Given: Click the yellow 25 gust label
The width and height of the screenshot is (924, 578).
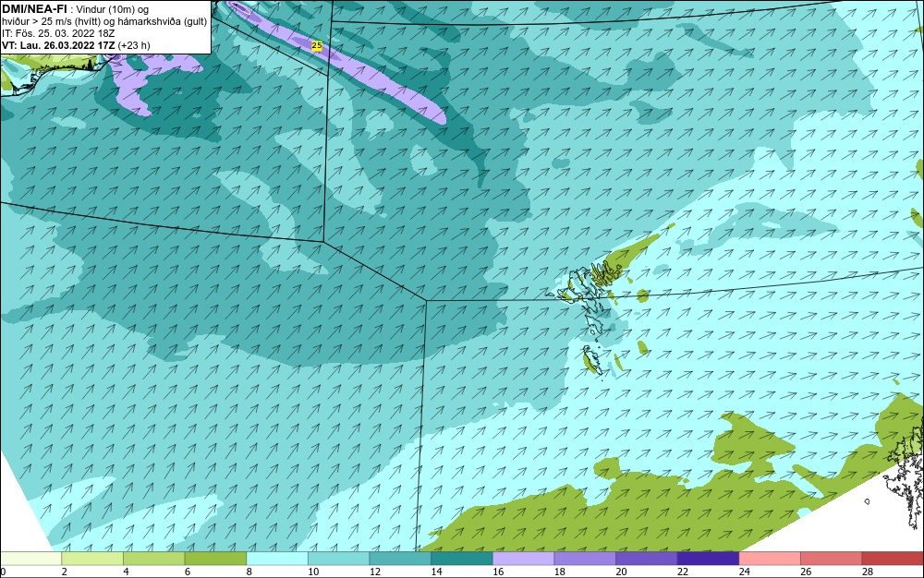Looking at the screenshot, I should [x=316, y=45].
